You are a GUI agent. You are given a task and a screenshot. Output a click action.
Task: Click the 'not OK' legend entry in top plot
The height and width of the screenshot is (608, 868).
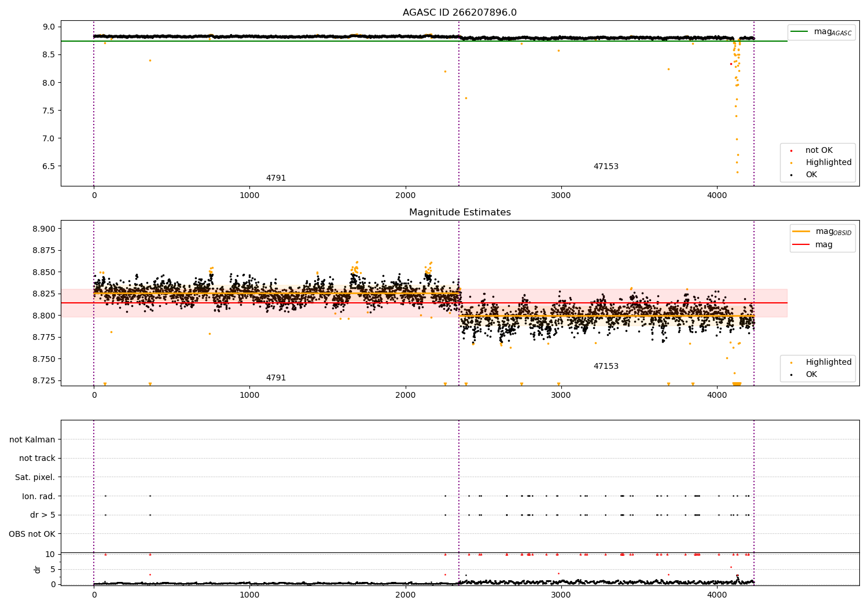click(x=819, y=151)
